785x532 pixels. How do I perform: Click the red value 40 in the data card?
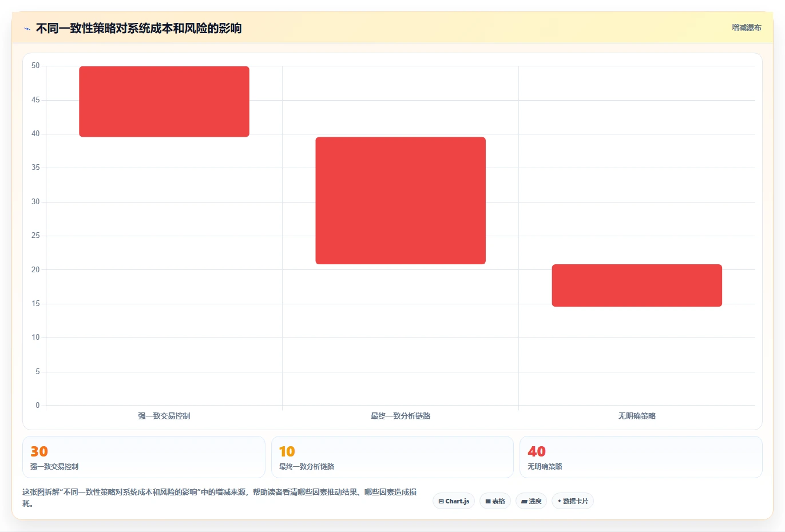537,451
